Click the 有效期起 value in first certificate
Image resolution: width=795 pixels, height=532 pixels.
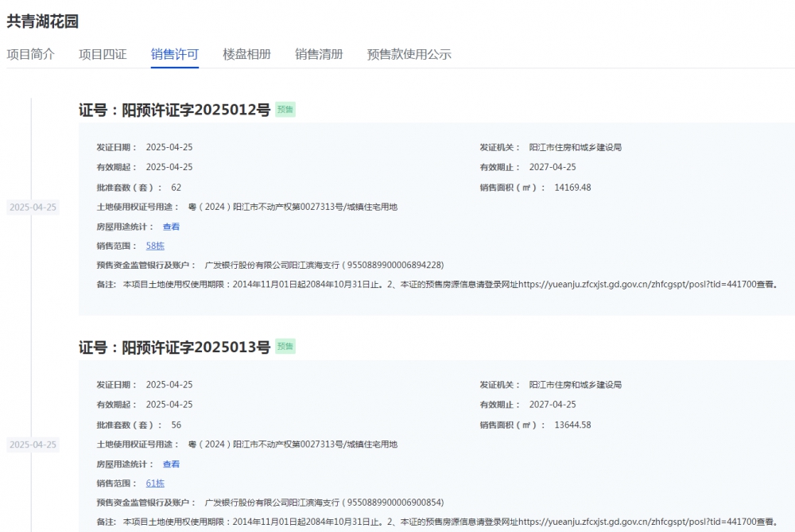coord(169,167)
